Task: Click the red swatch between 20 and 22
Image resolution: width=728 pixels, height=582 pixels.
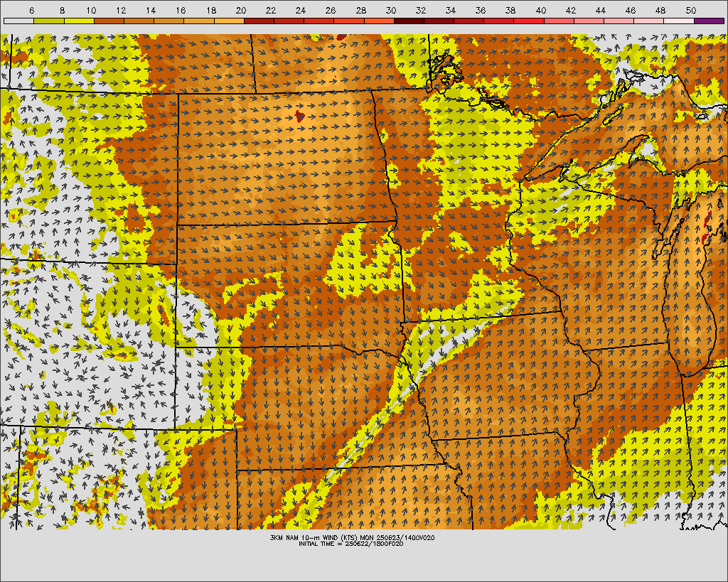Action: (x=259, y=21)
